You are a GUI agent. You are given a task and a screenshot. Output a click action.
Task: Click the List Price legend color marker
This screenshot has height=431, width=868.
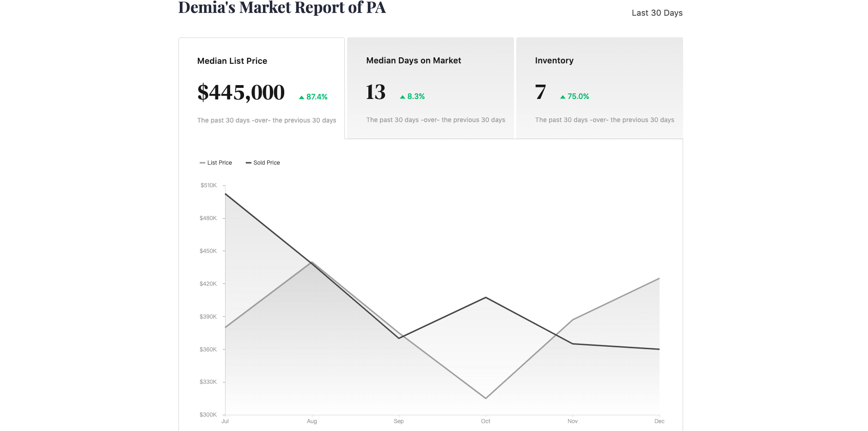(x=202, y=163)
